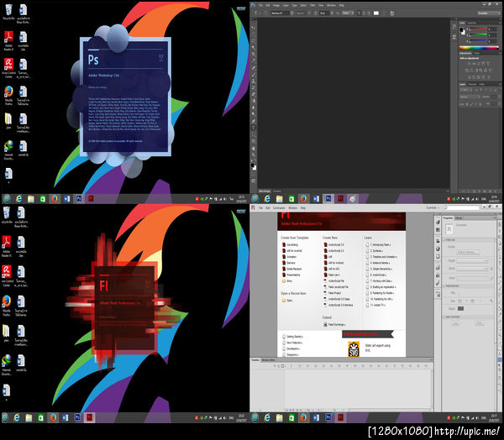Collapse the SWF History section in Flash Properties

click(444, 317)
